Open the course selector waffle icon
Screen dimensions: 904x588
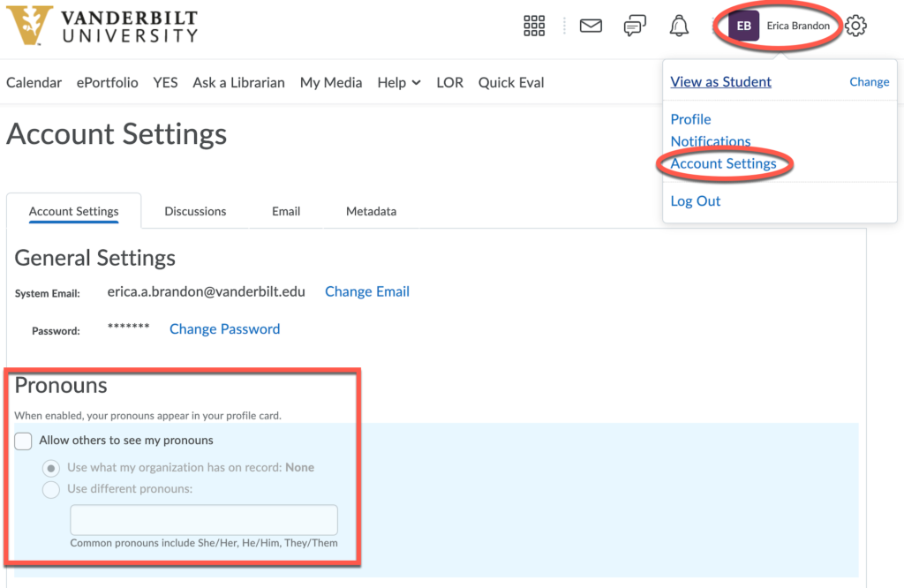point(534,26)
